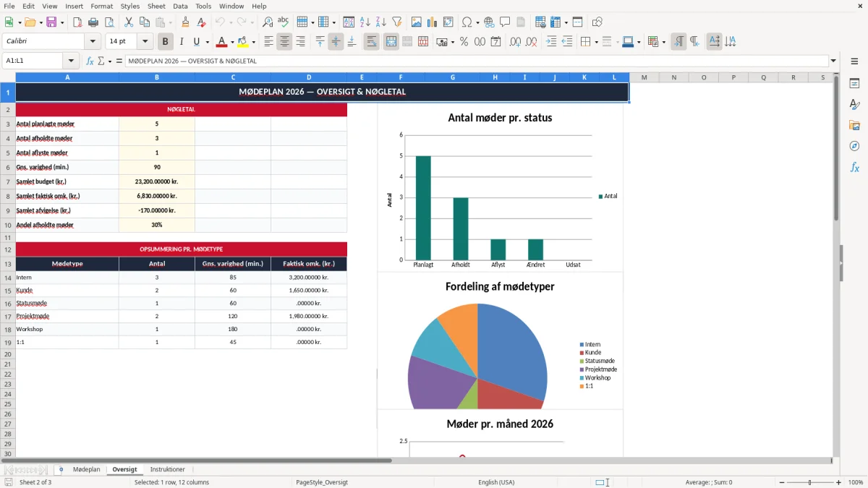The height and width of the screenshot is (488, 868).
Task: Insert Comment speech bubble icon
Action: point(505,22)
